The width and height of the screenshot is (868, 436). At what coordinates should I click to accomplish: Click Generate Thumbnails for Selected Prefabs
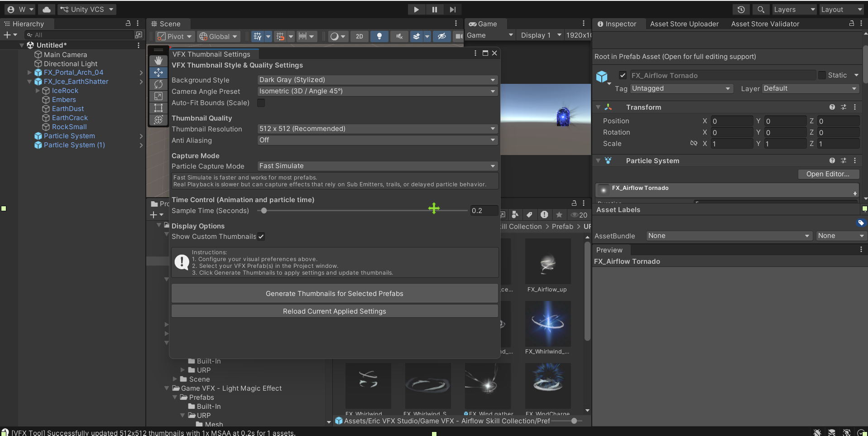coord(335,294)
